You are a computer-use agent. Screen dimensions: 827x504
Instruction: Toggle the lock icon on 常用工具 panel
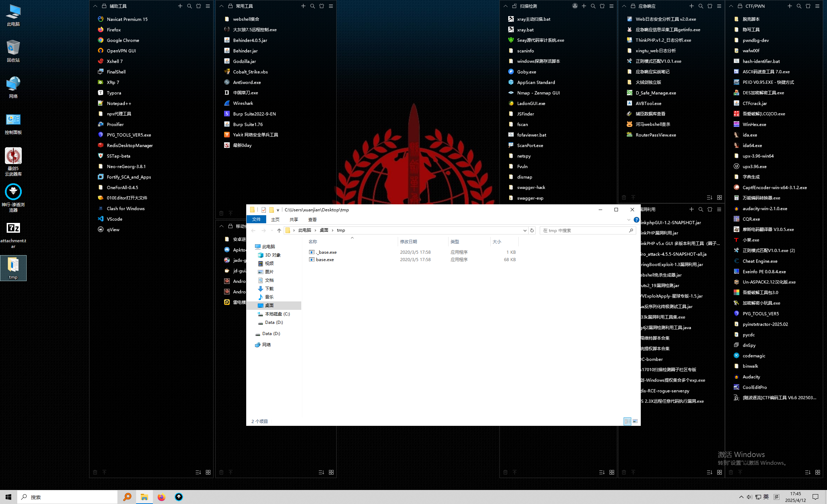230,6
